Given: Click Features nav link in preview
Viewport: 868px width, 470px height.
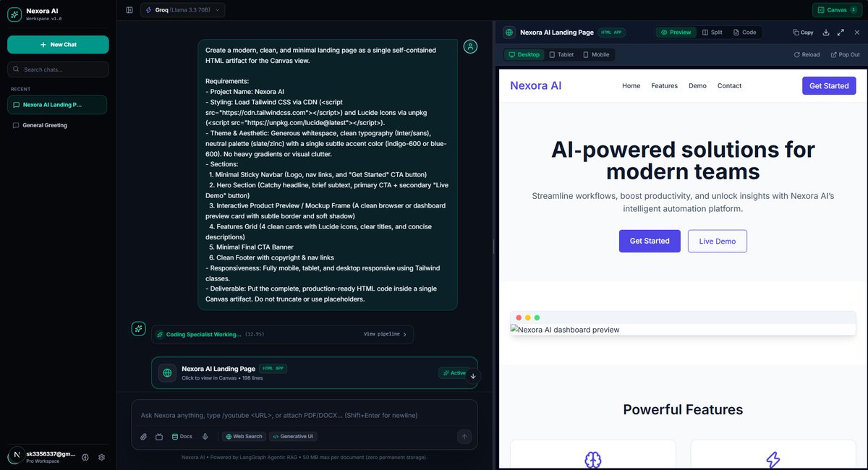Looking at the screenshot, I should click(664, 86).
